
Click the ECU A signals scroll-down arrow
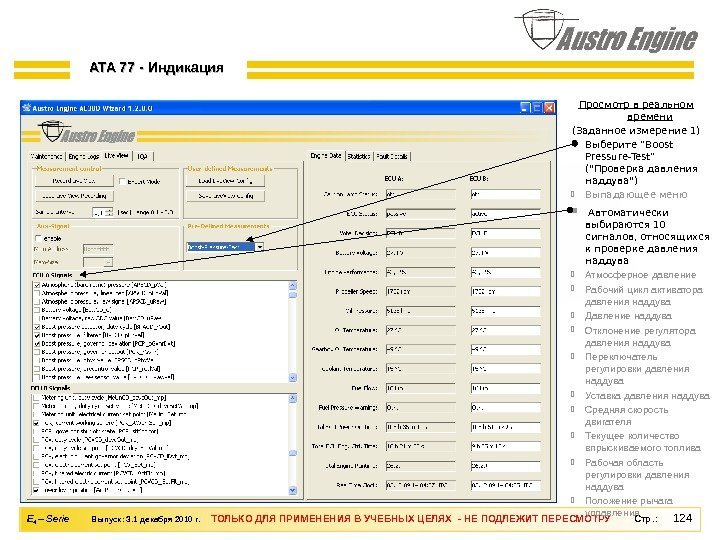[293, 377]
